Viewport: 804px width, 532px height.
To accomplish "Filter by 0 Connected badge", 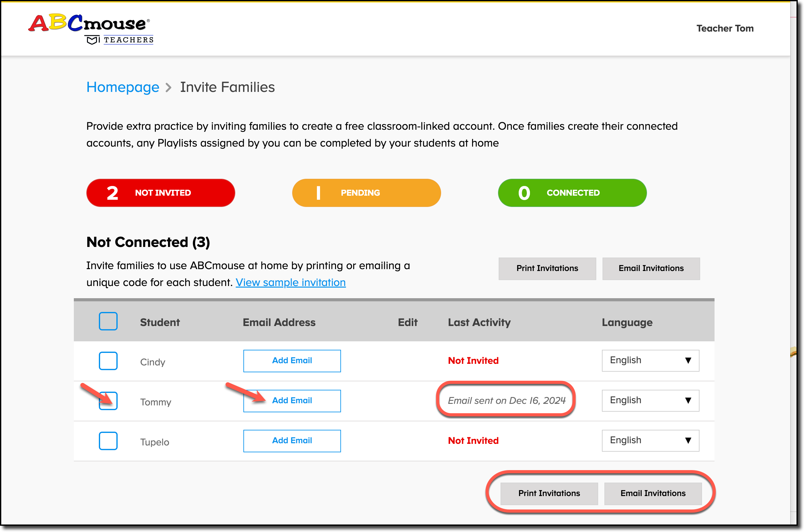I will click(x=572, y=193).
